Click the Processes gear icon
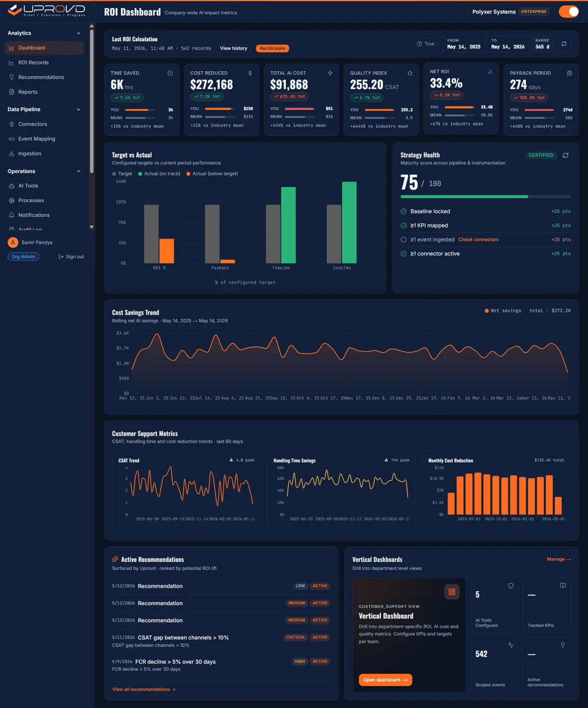This screenshot has height=708, width=588. 11,201
